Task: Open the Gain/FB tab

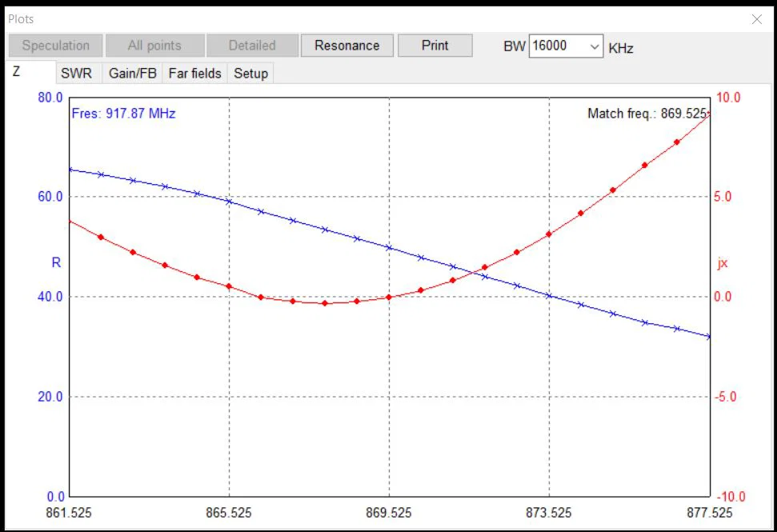Action: [x=132, y=74]
